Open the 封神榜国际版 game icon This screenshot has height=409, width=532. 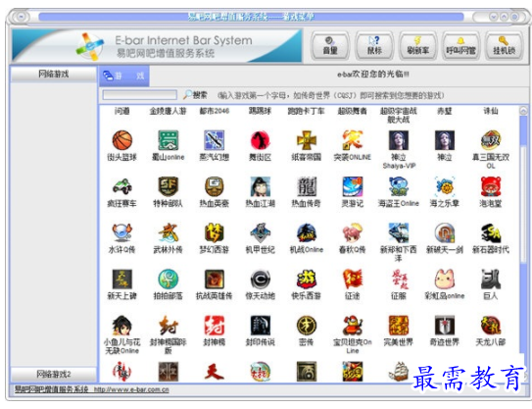tap(169, 325)
